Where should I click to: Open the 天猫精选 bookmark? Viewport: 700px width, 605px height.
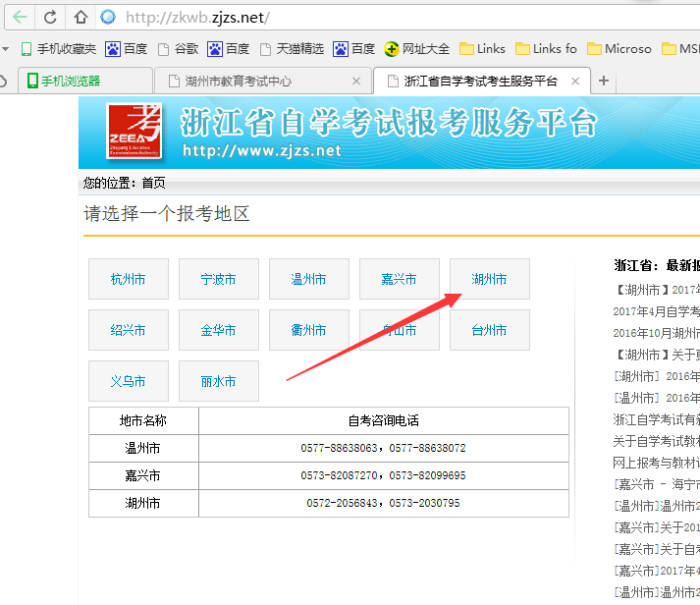[291, 49]
